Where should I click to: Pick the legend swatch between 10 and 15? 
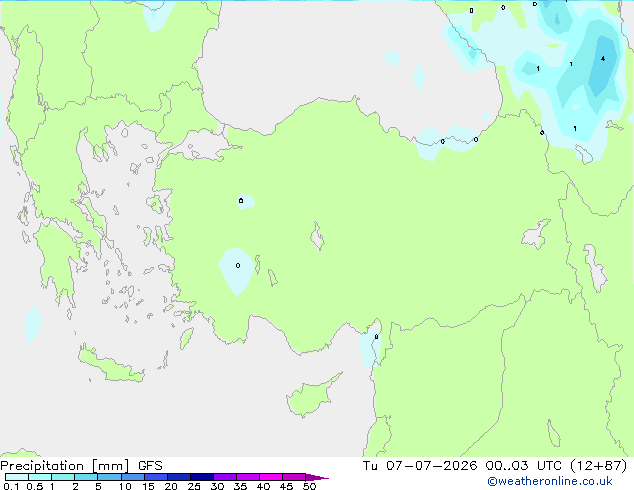pyautogui.click(x=133, y=477)
